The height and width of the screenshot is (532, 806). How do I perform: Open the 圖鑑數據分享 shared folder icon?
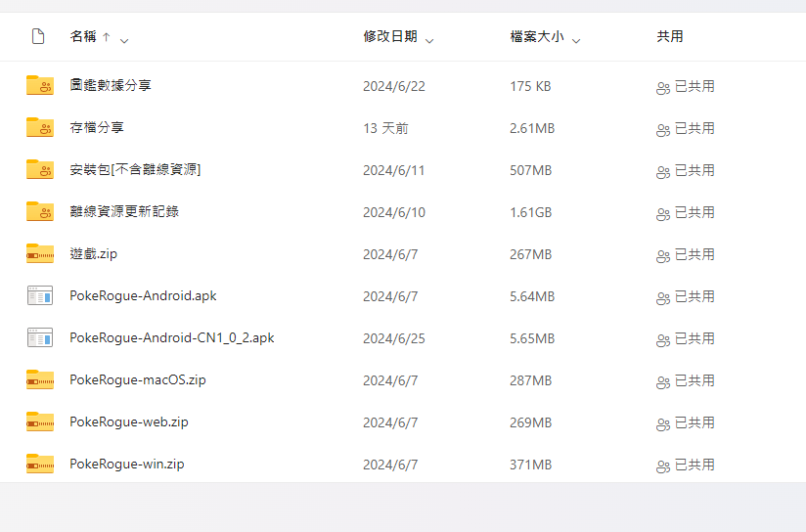40,85
